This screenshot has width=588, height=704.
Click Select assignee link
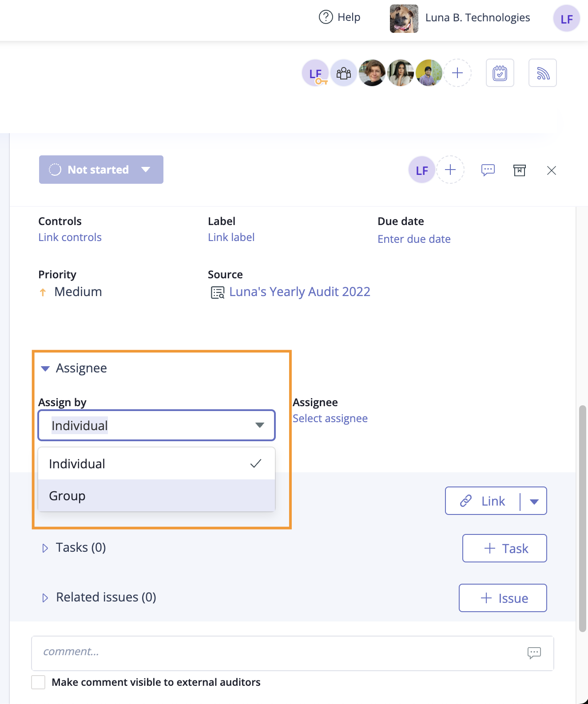pos(330,419)
